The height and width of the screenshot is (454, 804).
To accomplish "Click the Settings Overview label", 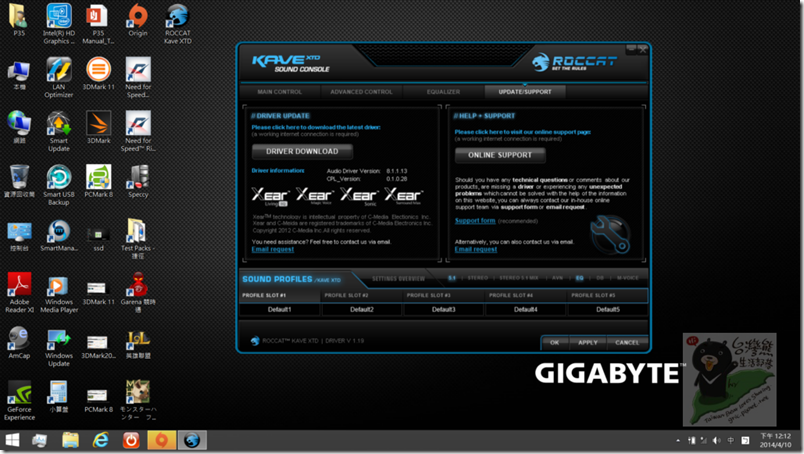I will tap(398, 279).
